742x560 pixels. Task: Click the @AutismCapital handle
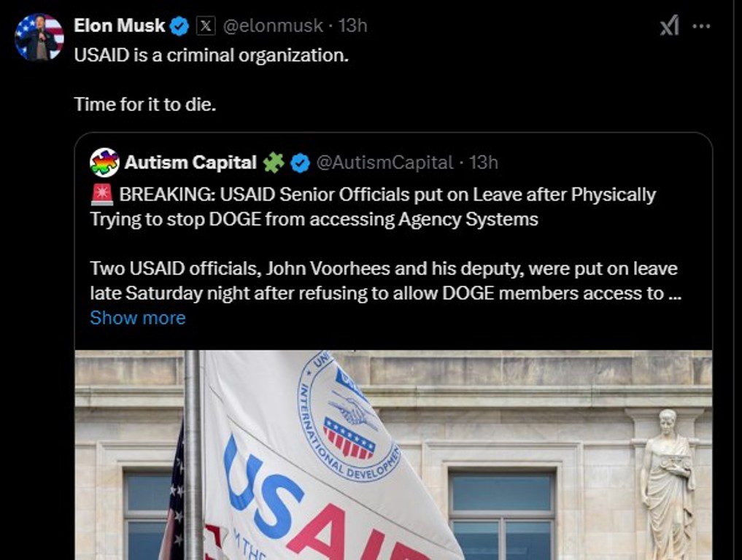point(384,163)
